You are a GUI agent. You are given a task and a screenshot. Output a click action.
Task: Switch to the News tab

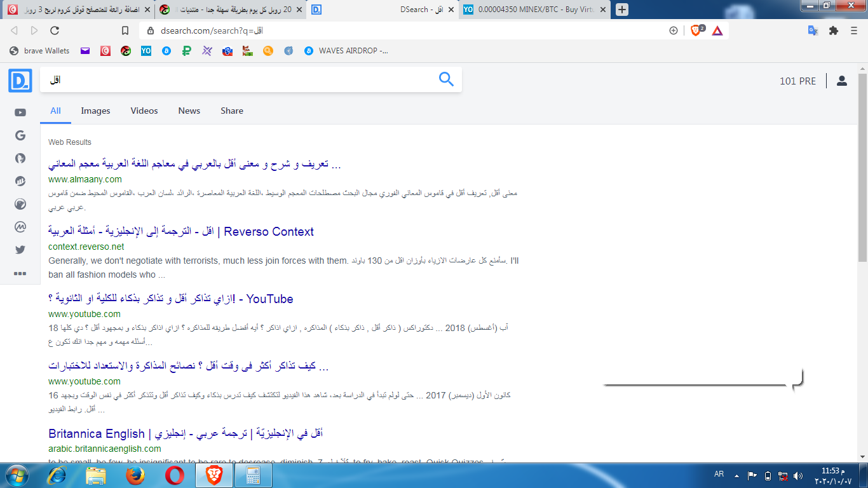click(189, 111)
